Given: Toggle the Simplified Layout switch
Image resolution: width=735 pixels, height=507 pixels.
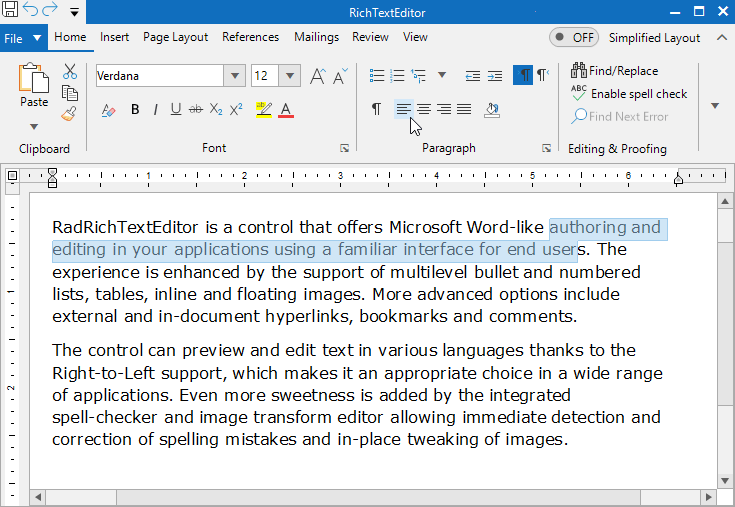Looking at the screenshot, I should click(x=574, y=37).
